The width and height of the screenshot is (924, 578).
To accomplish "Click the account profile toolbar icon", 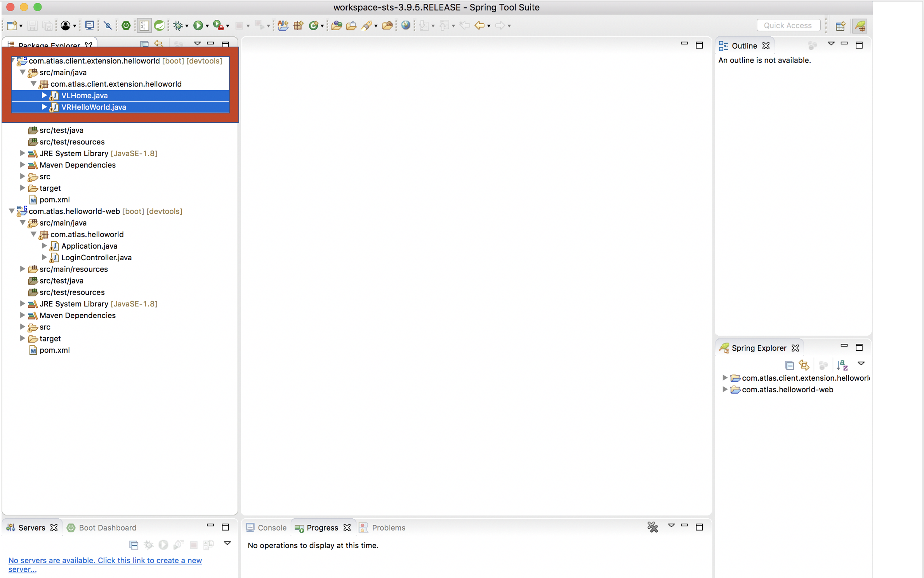I will coord(66,26).
